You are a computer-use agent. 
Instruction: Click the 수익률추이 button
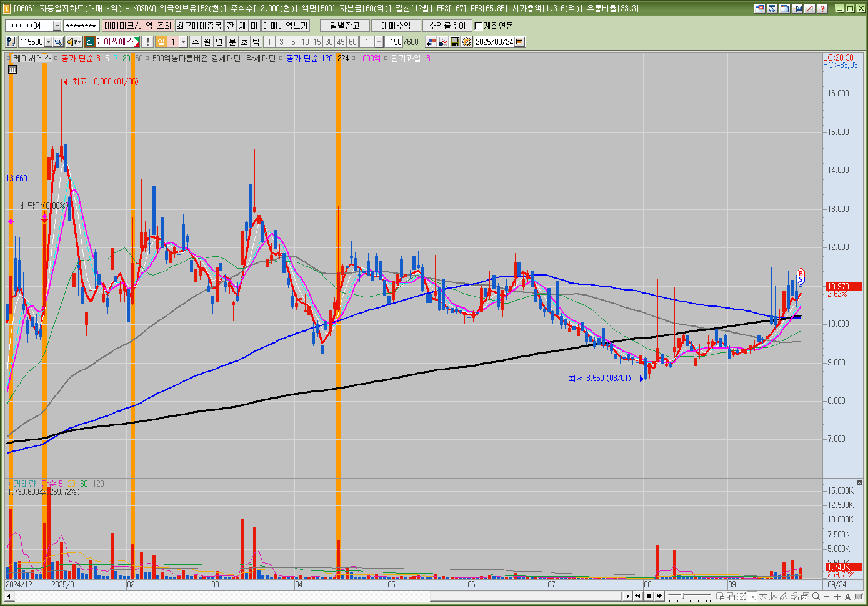click(447, 26)
